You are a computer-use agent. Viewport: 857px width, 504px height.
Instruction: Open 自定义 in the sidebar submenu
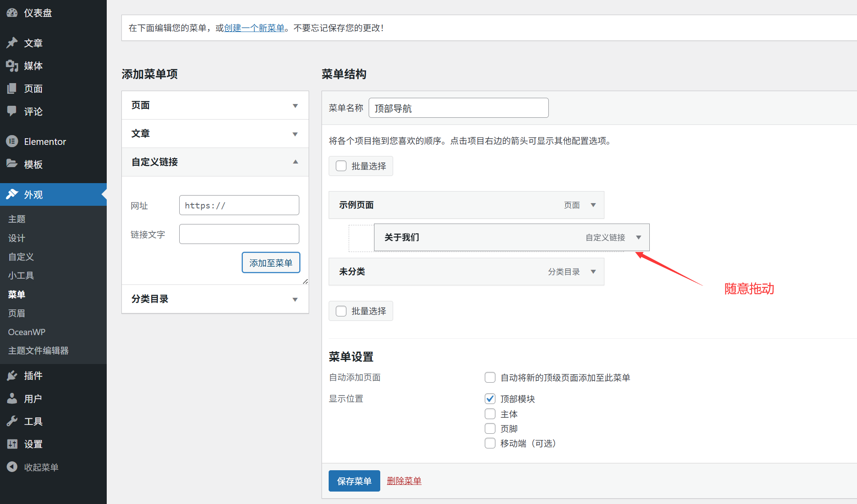tap(21, 256)
